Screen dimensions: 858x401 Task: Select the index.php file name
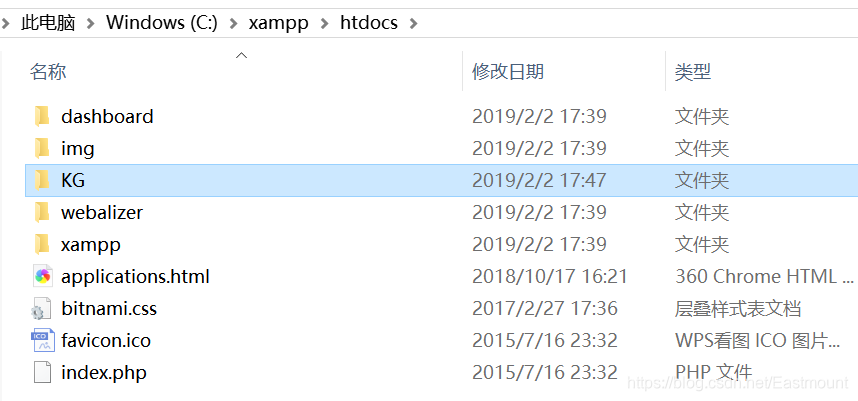[x=104, y=373]
